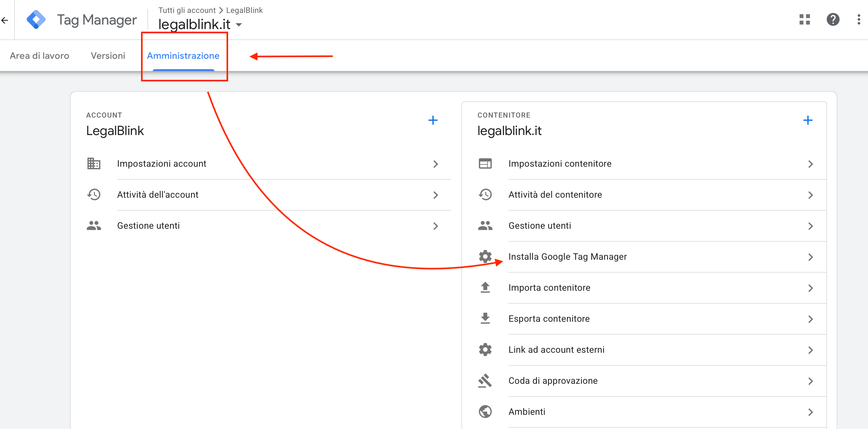868x429 pixels.
Task: Open the Google apps grid icon
Action: coord(805,20)
